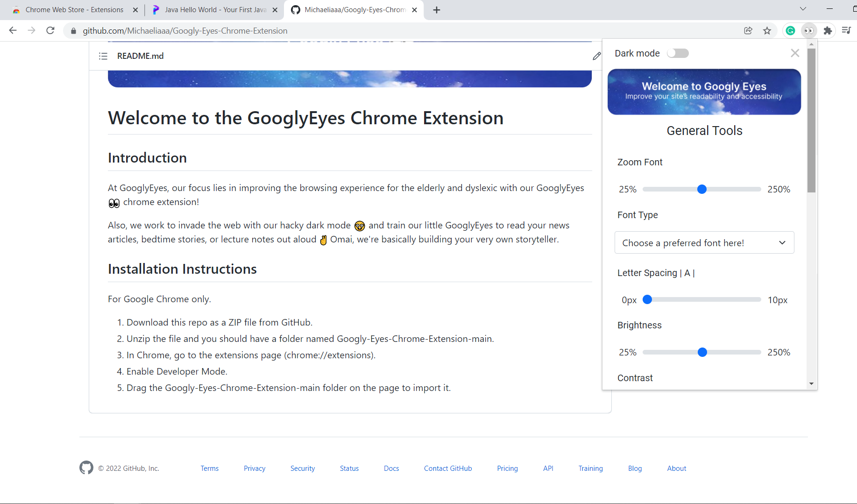857x504 pixels.
Task: Click the General Tools heading in popup
Action: [x=704, y=131]
